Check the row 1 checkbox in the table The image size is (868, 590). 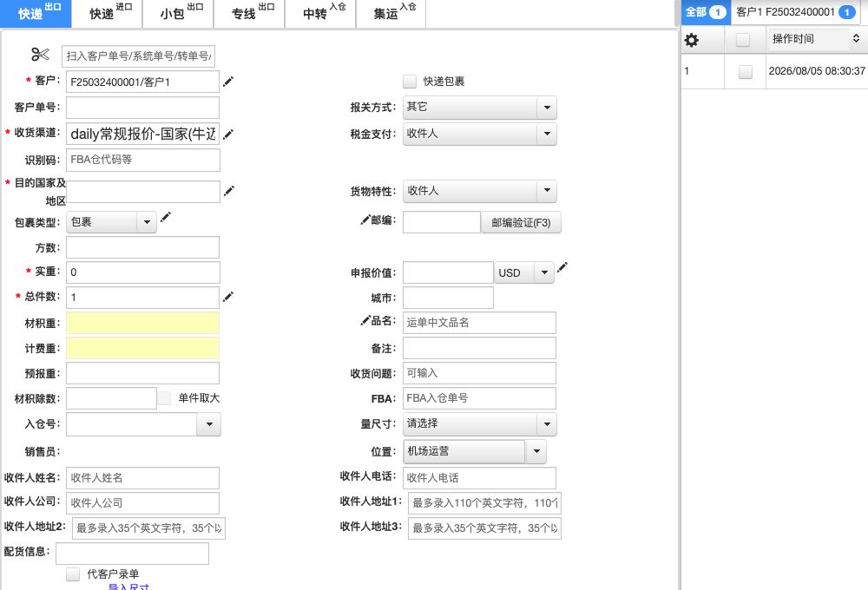click(x=746, y=71)
